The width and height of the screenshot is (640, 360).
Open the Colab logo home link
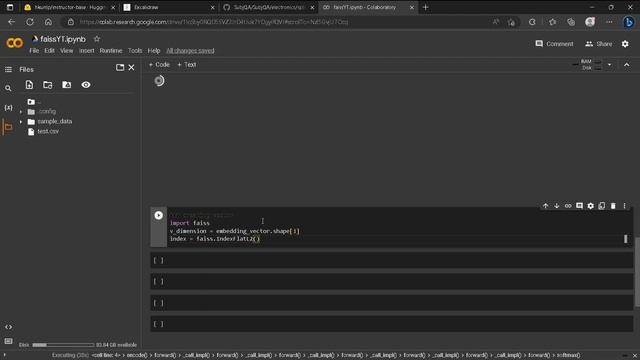(14, 42)
